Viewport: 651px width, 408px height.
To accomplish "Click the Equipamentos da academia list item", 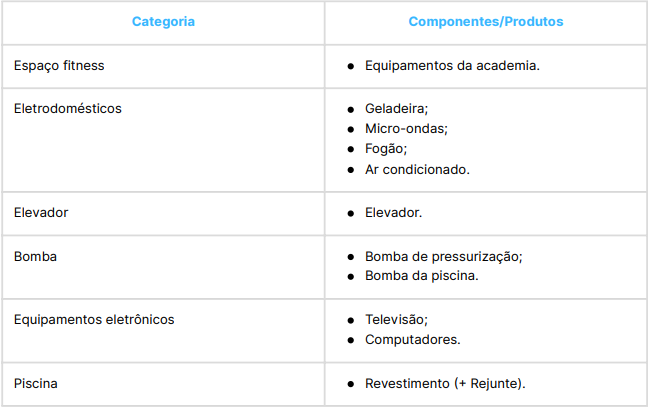I will (452, 66).
